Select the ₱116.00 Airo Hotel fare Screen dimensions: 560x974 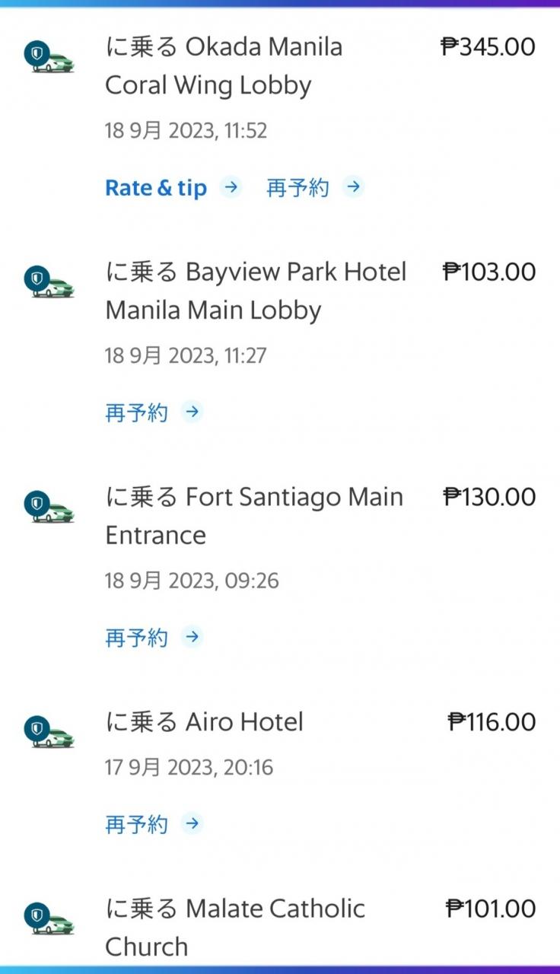click(492, 722)
